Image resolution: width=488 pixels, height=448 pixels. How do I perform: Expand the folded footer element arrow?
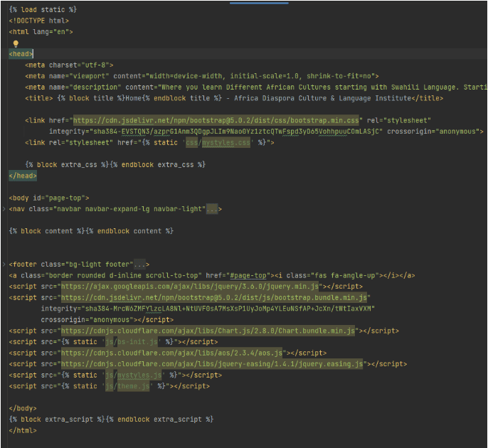(x=4, y=265)
